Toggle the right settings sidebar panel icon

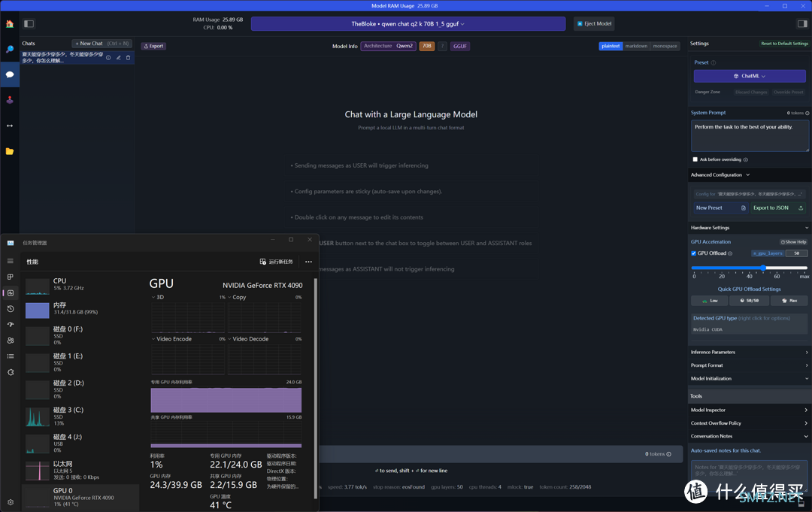[x=802, y=24]
